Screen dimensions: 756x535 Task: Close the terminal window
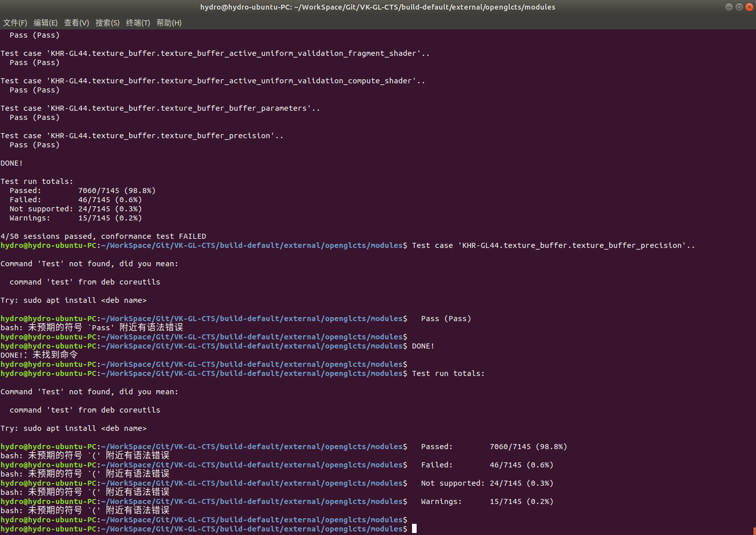pos(749,7)
